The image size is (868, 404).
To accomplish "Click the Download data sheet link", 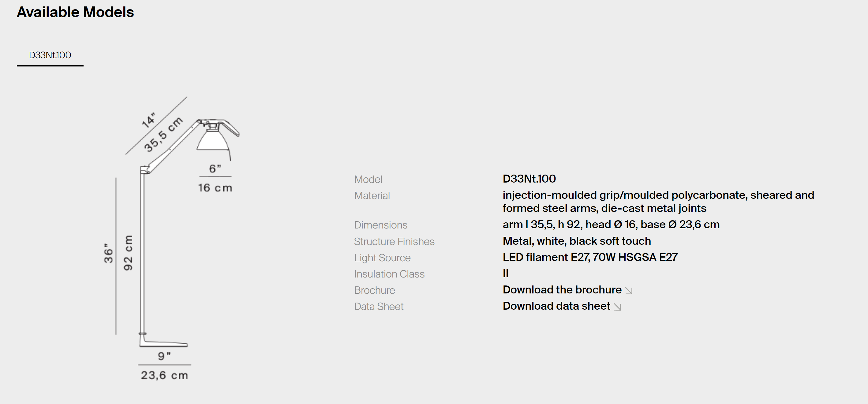I will (556, 306).
